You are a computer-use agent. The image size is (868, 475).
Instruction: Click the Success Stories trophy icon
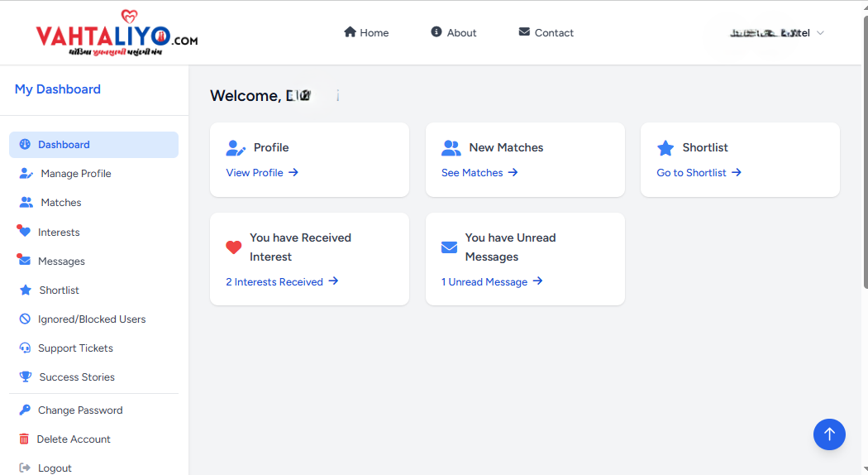point(26,377)
